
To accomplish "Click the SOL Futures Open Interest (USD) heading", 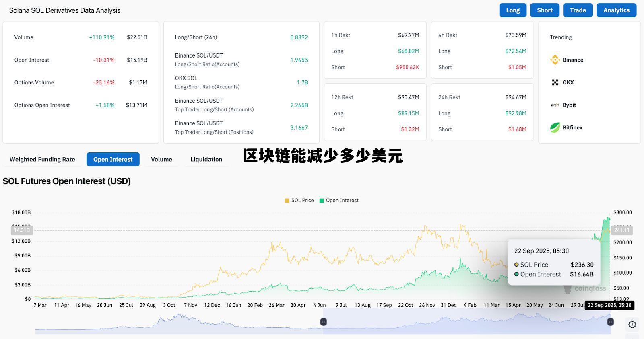I will pos(67,181).
